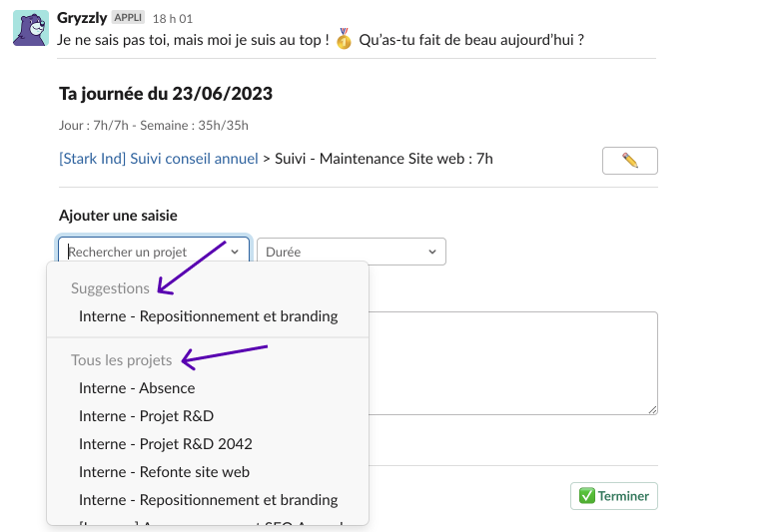
Task: Click the Jour : 7h/7h - Semaine text
Action: tap(154, 126)
